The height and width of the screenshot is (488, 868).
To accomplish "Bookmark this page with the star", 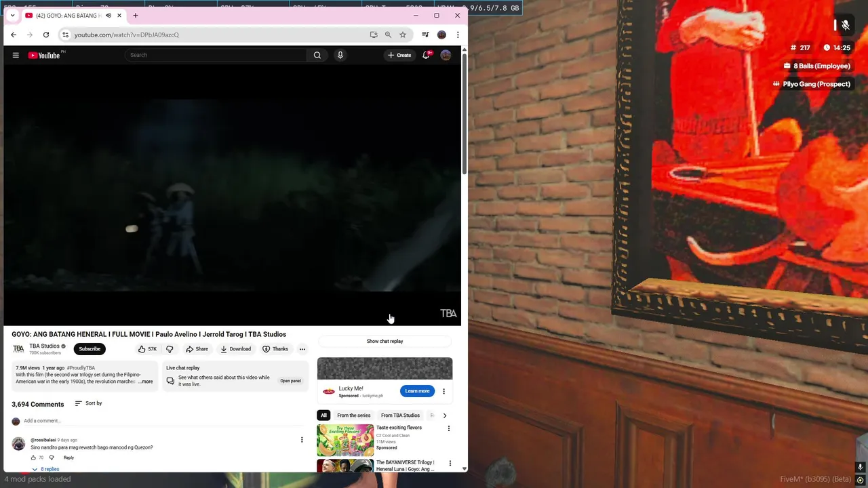I will pos(403,35).
